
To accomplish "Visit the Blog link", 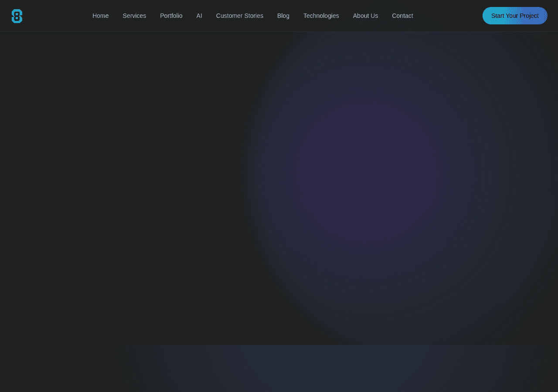I will coord(283,16).
